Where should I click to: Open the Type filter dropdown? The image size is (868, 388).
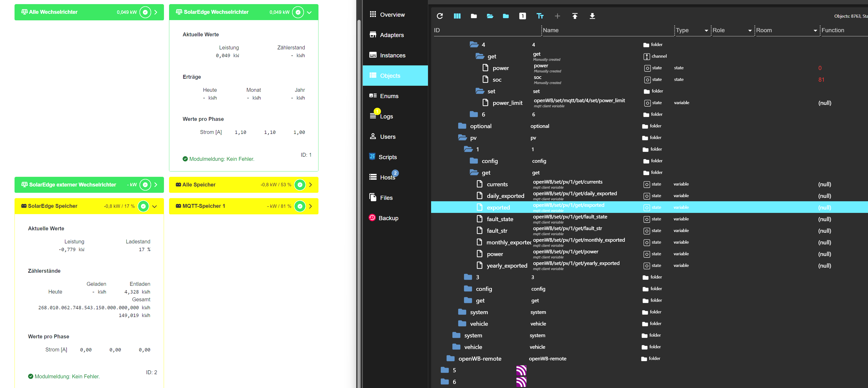706,30
